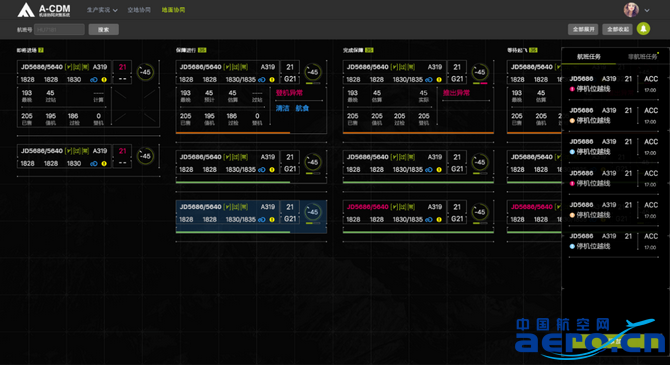The height and width of the screenshot is (365, 670).
Task: Click the yellow warning dot in the first arriving card
Action: 104,79
